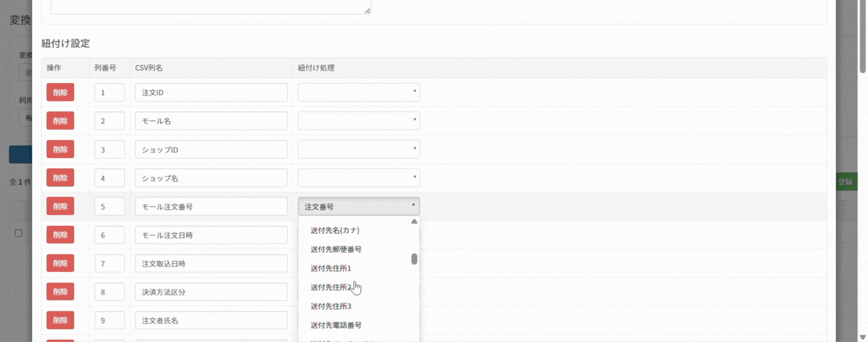Delete row 9 注文者氏名
The image size is (868, 342).
point(60,320)
